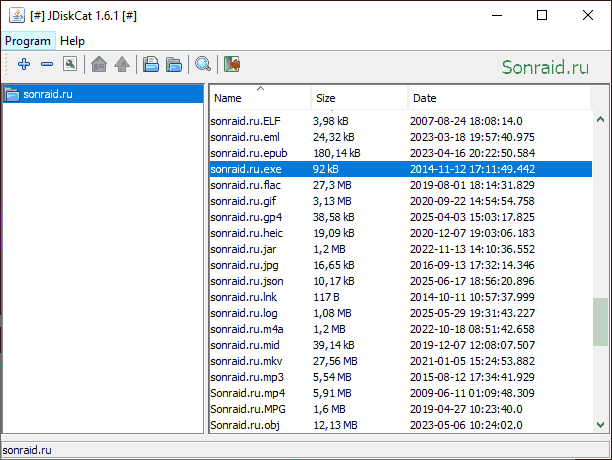Select the sonraid.ru.eml file row
The image size is (612, 460).
(x=401, y=137)
